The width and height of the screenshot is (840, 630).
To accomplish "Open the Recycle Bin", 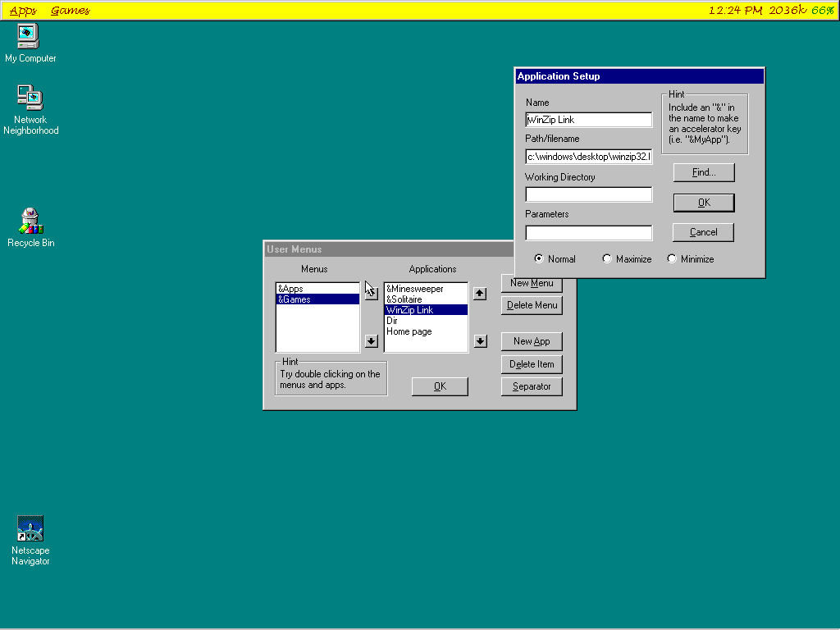I will coord(30,221).
